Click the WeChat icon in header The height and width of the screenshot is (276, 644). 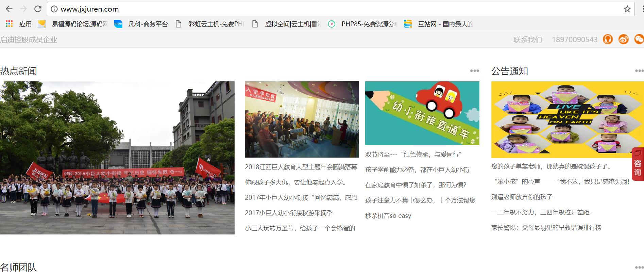click(639, 39)
